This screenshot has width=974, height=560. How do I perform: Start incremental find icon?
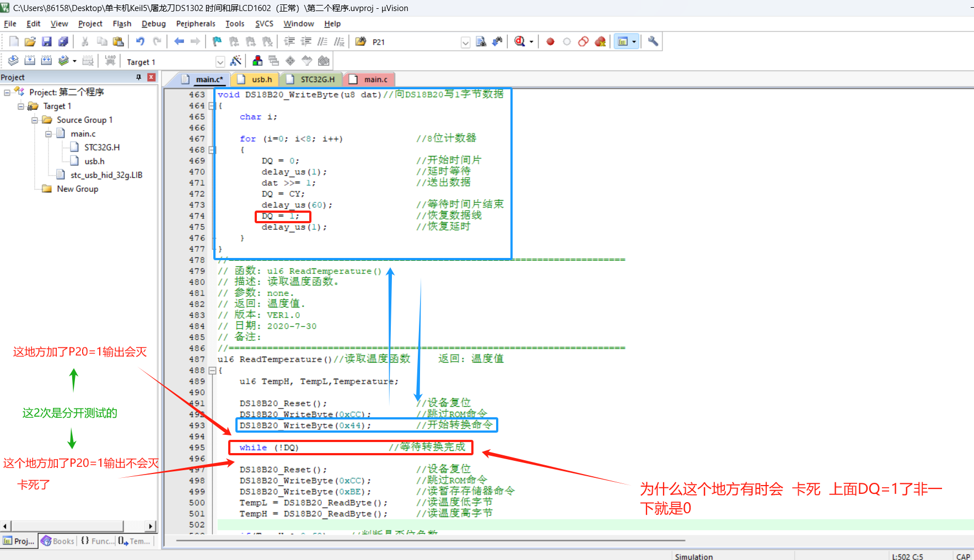[x=498, y=41]
